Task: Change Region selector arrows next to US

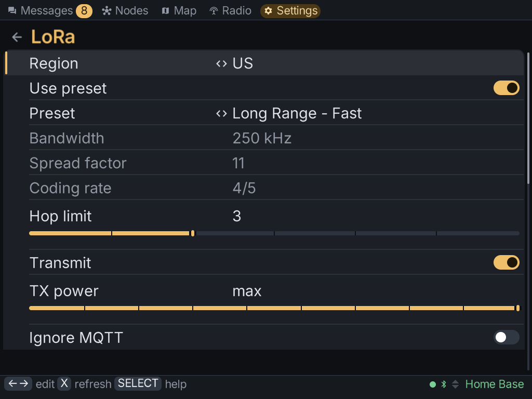Action: pyautogui.click(x=221, y=63)
